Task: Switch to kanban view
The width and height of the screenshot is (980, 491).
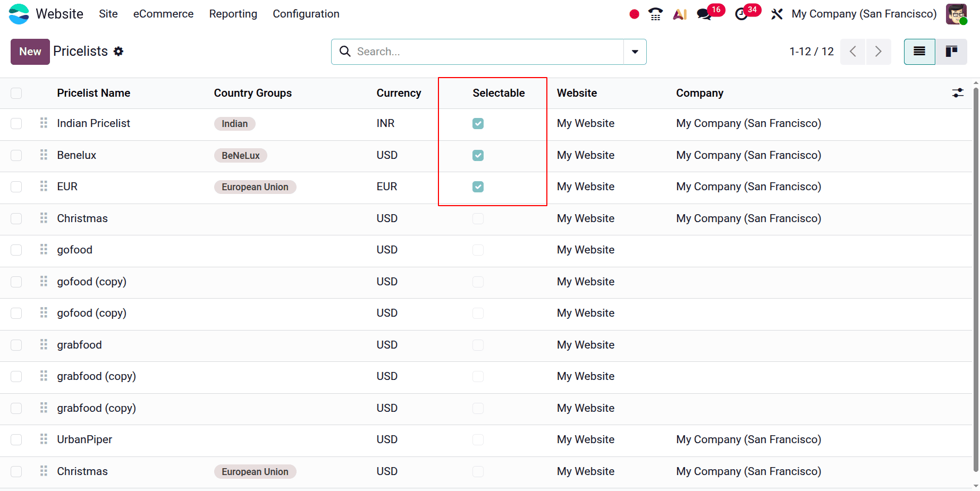Action: [951, 52]
